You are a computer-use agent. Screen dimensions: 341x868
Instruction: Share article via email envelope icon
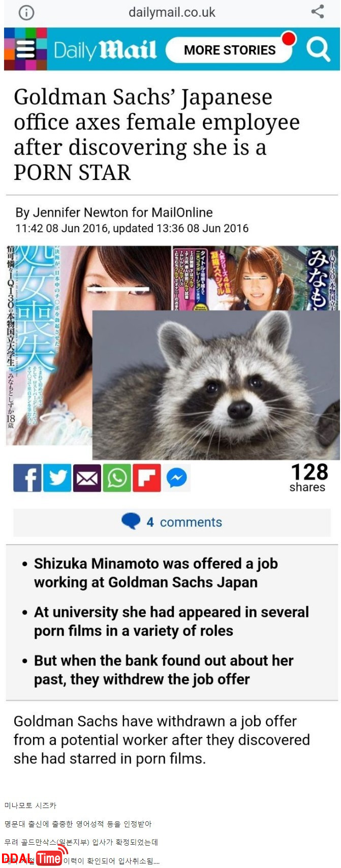point(87,478)
